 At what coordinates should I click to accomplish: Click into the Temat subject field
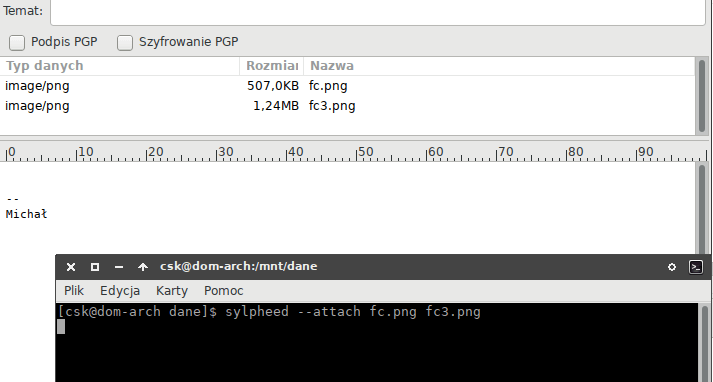[x=378, y=11]
